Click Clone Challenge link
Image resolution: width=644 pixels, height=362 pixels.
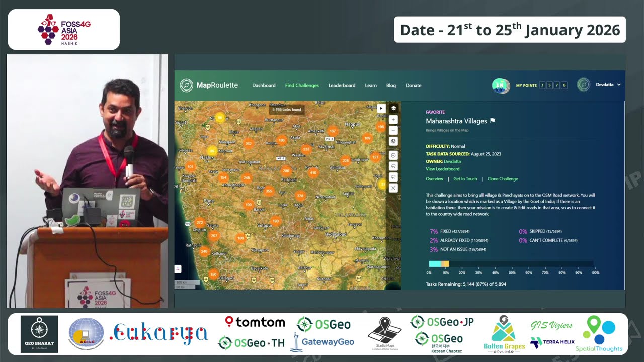tap(503, 179)
